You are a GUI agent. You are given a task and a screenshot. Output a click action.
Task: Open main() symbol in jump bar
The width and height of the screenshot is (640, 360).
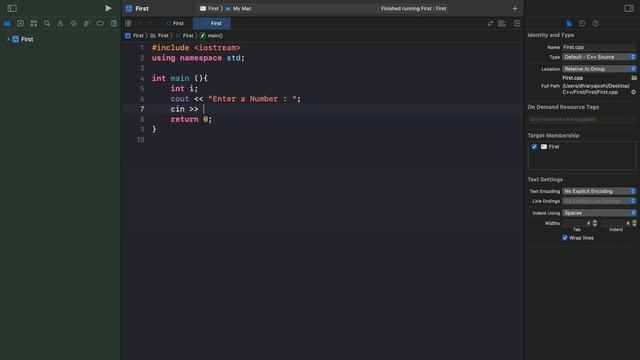[211, 36]
